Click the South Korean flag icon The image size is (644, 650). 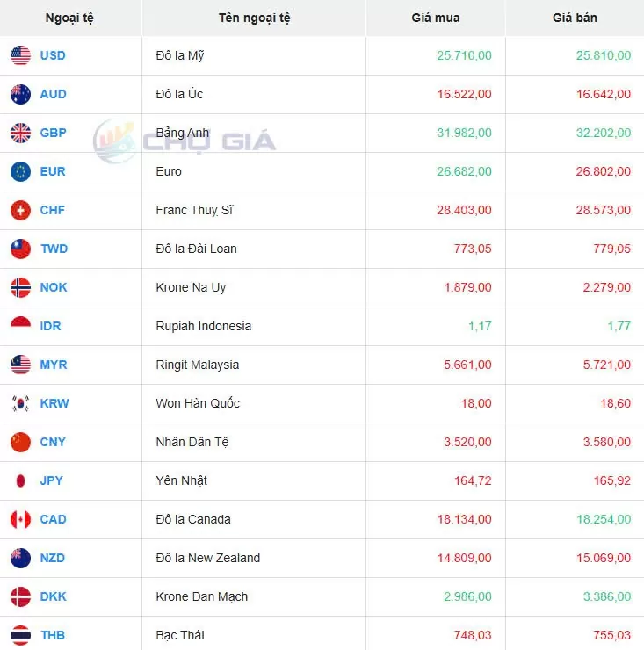20,403
